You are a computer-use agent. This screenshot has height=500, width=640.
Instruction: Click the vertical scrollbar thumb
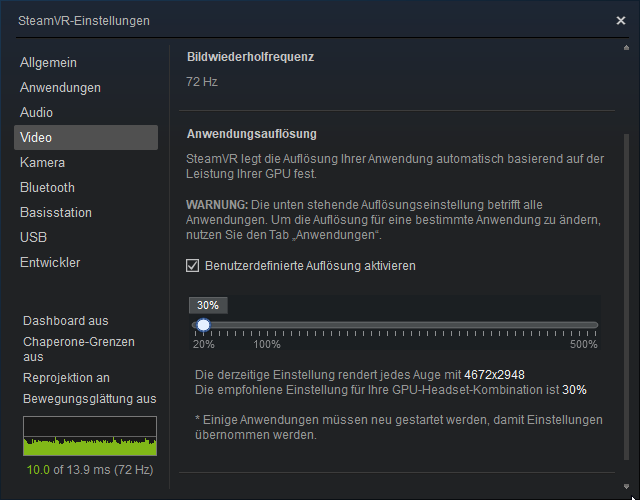pyautogui.click(x=626, y=297)
